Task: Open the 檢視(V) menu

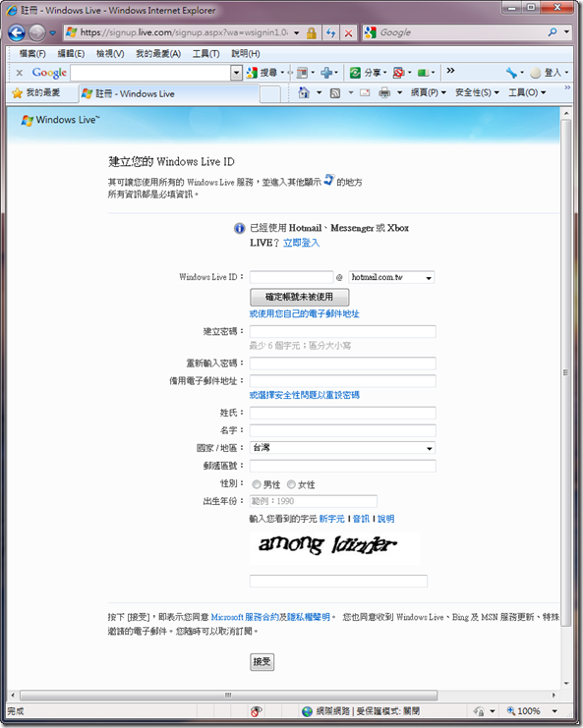Action: [x=110, y=54]
